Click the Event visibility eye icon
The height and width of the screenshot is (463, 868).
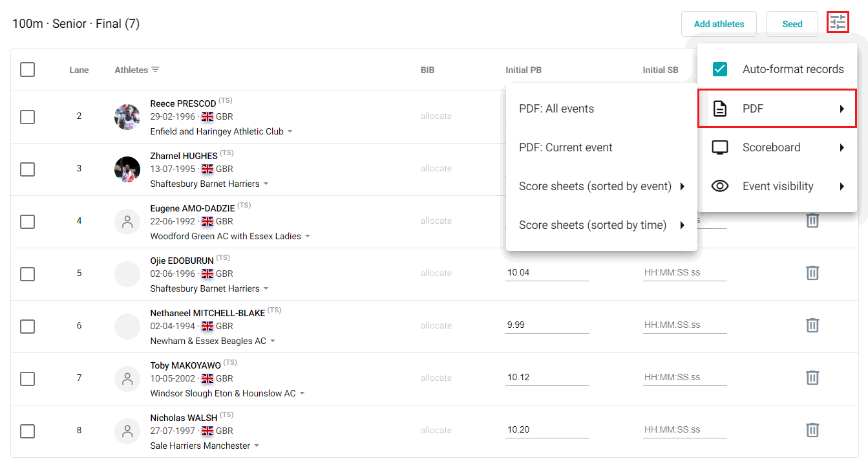click(719, 186)
